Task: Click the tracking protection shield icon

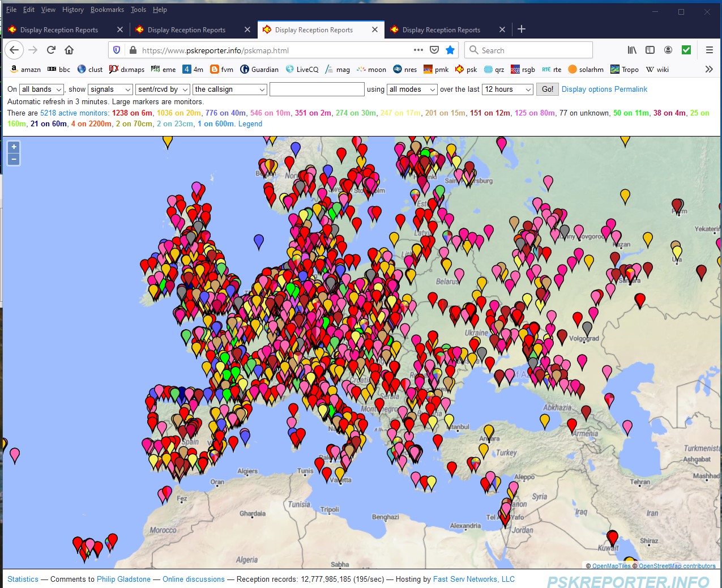Action: tap(117, 50)
